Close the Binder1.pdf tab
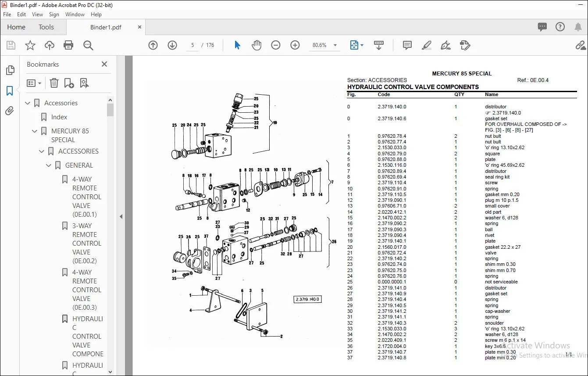Screen dimensions: 588x376 coord(140,27)
